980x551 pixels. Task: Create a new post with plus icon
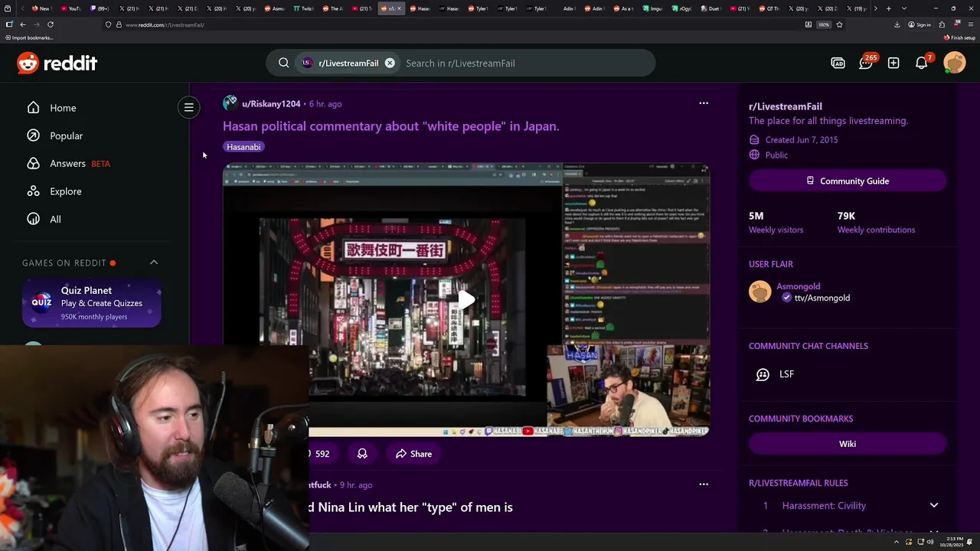[x=893, y=63]
